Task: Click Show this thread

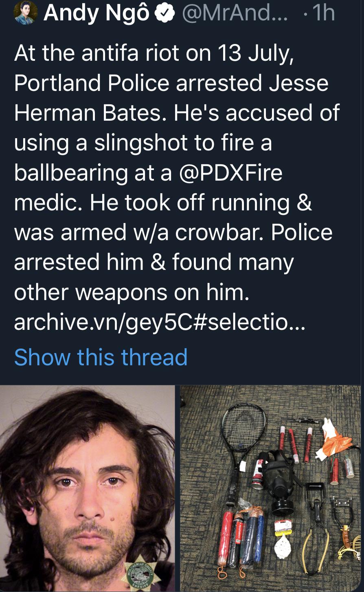Action: pyautogui.click(x=101, y=358)
